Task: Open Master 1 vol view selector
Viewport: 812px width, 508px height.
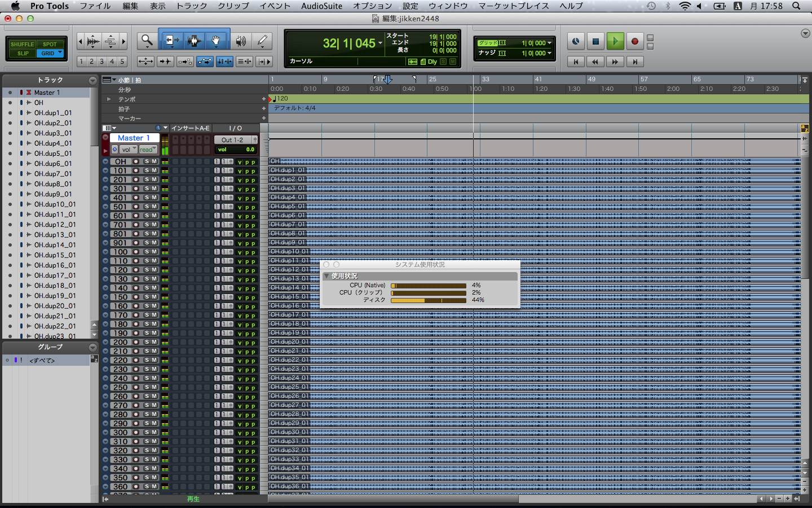Action: (129, 150)
